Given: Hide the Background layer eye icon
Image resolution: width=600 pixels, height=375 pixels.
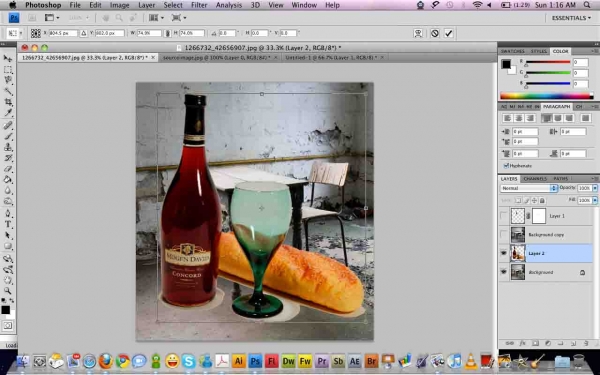Looking at the screenshot, I should click(504, 272).
